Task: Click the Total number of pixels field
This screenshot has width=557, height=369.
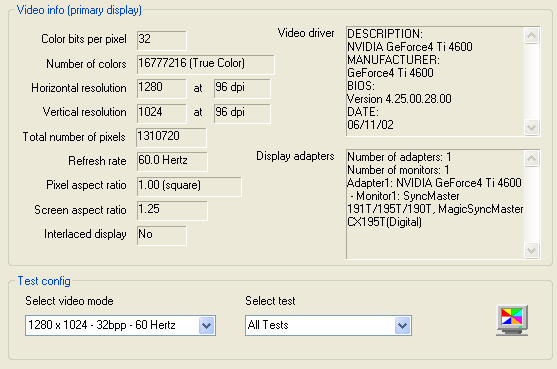Action: point(171,137)
